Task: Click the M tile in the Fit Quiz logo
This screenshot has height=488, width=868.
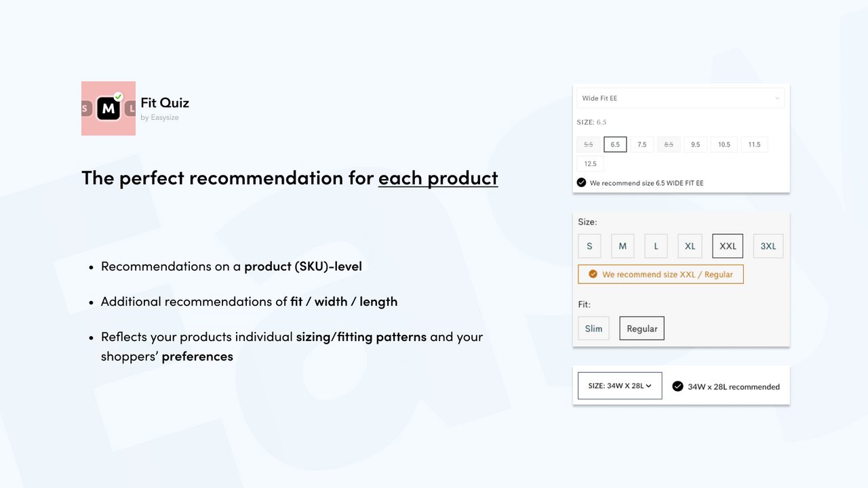Action: coord(108,108)
